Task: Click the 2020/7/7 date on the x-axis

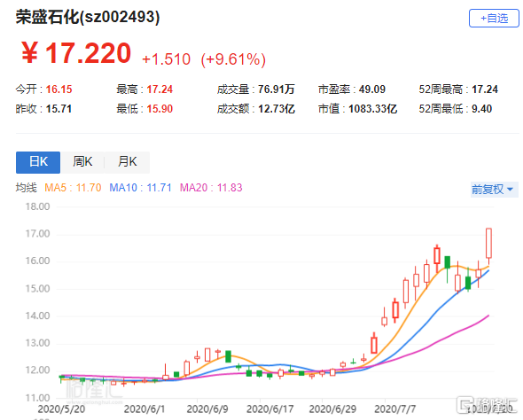Action: [395, 409]
